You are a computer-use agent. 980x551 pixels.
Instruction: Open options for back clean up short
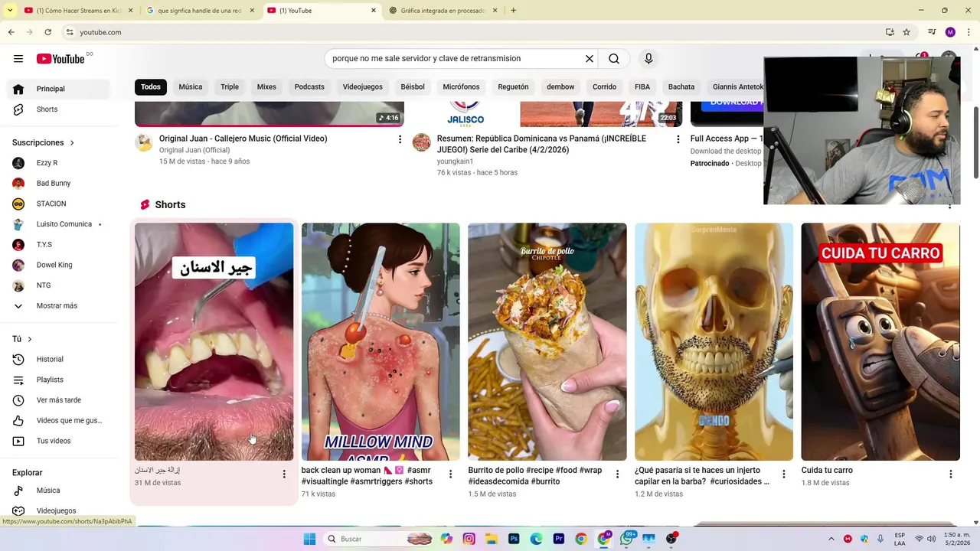[x=450, y=474]
